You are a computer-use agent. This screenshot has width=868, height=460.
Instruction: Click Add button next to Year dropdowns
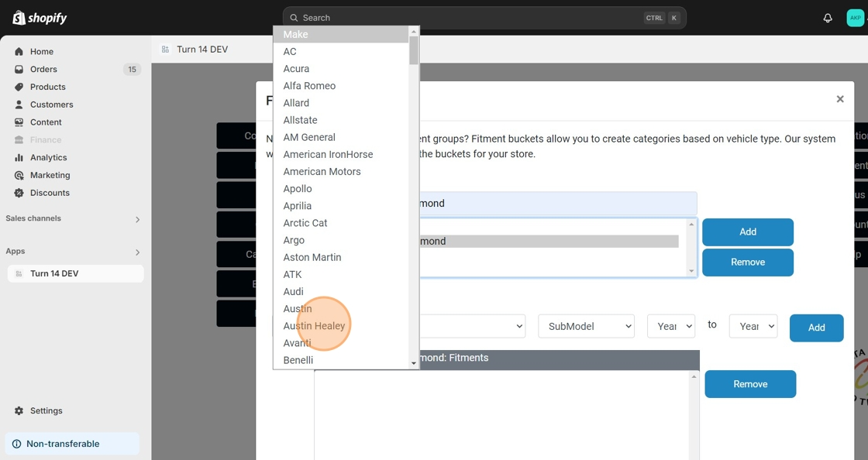point(817,328)
